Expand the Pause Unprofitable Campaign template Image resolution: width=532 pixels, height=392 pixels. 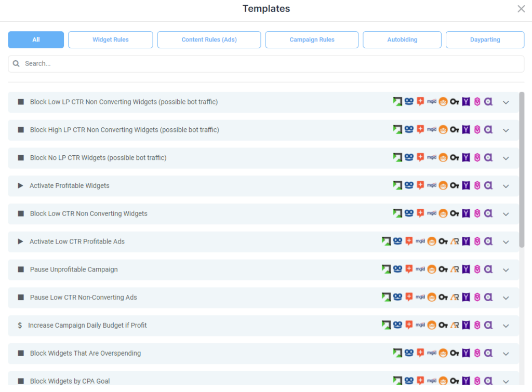tap(506, 269)
